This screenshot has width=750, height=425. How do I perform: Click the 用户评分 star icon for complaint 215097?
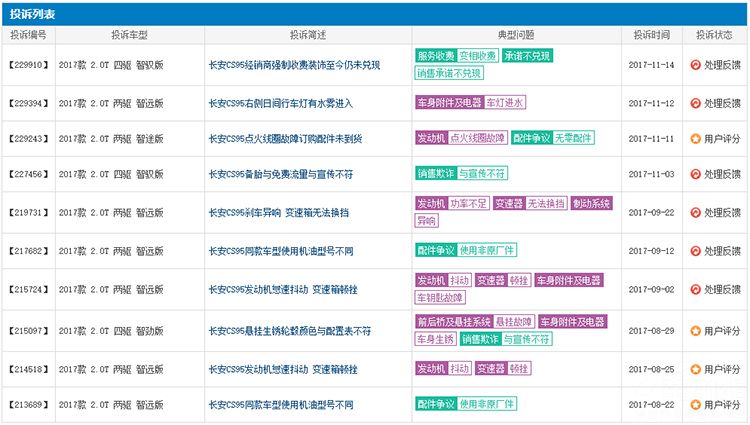click(x=695, y=330)
